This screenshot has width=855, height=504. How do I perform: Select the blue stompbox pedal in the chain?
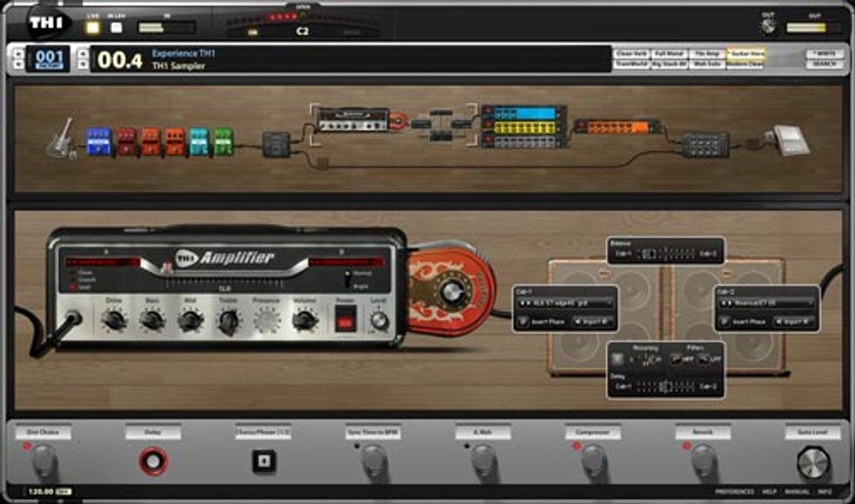click(98, 141)
